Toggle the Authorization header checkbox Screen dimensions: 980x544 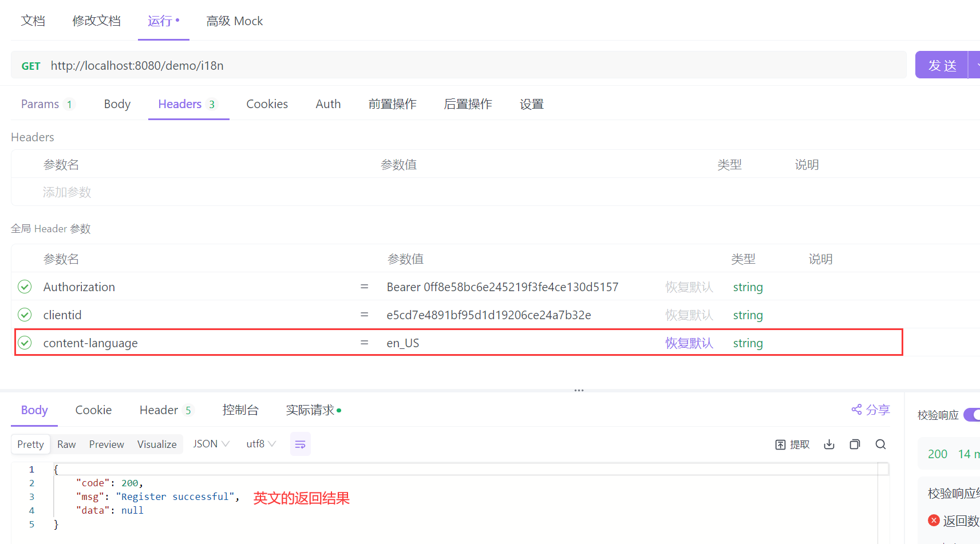(25, 287)
